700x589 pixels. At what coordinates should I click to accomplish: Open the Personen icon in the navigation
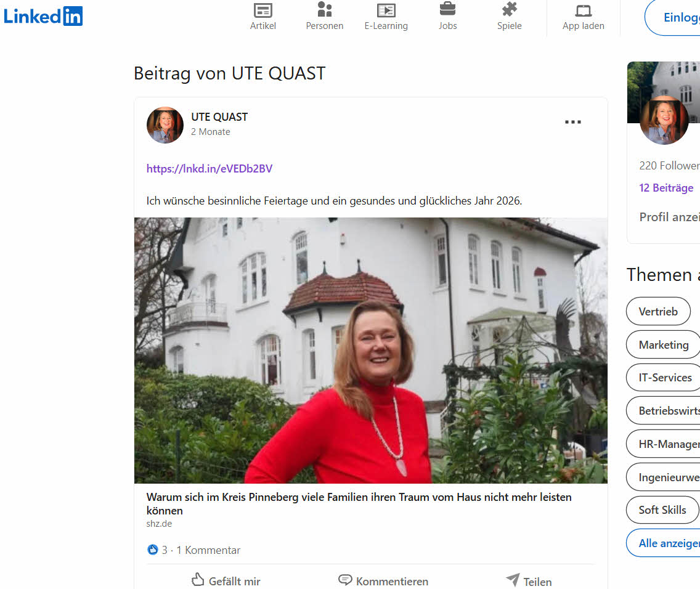tap(325, 10)
